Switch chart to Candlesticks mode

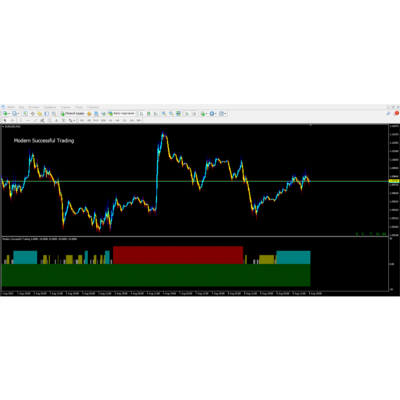[149, 113]
